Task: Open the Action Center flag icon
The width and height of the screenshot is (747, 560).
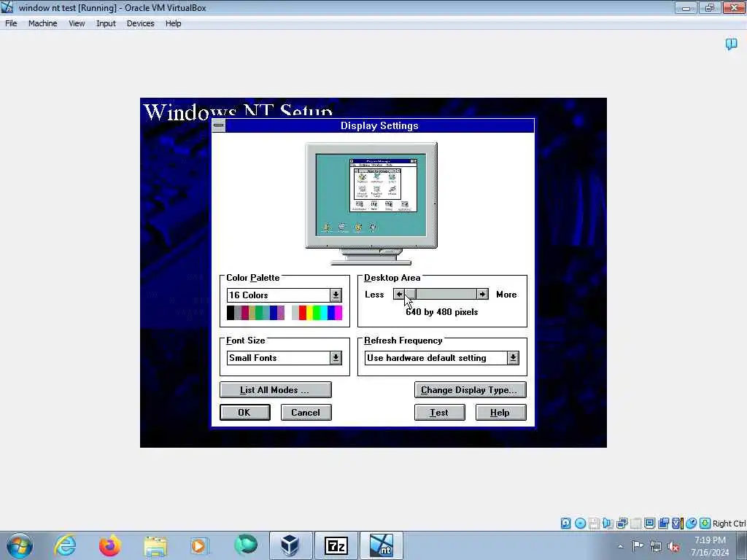Action: coord(638,545)
